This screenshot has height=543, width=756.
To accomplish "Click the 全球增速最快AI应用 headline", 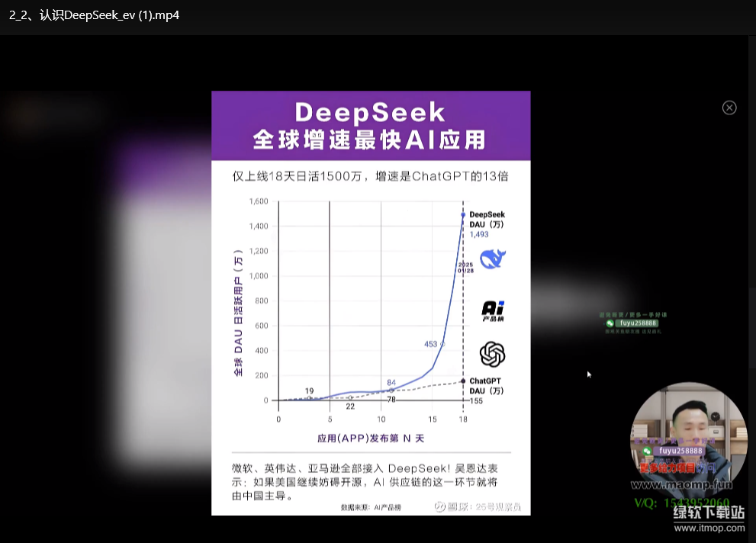I will tap(370, 140).
